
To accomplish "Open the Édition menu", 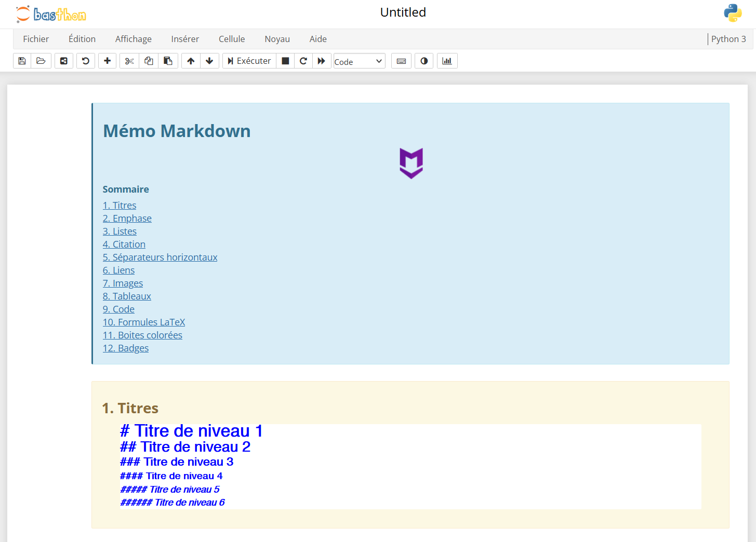I will tap(82, 39).
